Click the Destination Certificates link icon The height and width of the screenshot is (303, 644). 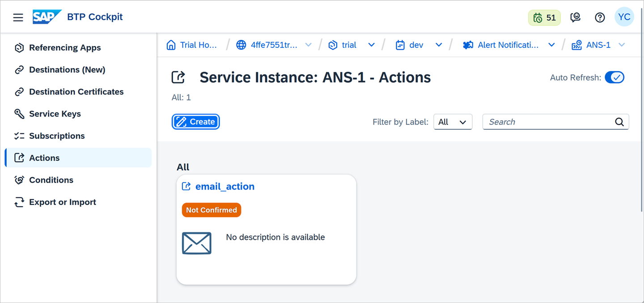pyautogui.click(x=19, y=92)
